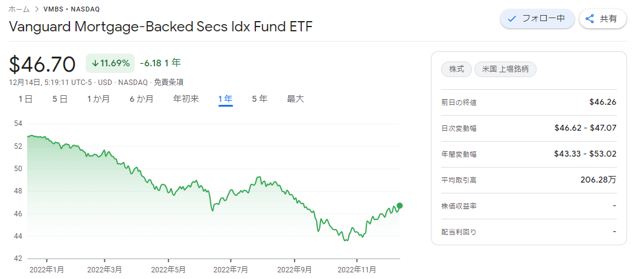The width and height of the screenshot is (644, 279).
Task: Toggle the フォロー中 follow button
Action: point(537,19)
